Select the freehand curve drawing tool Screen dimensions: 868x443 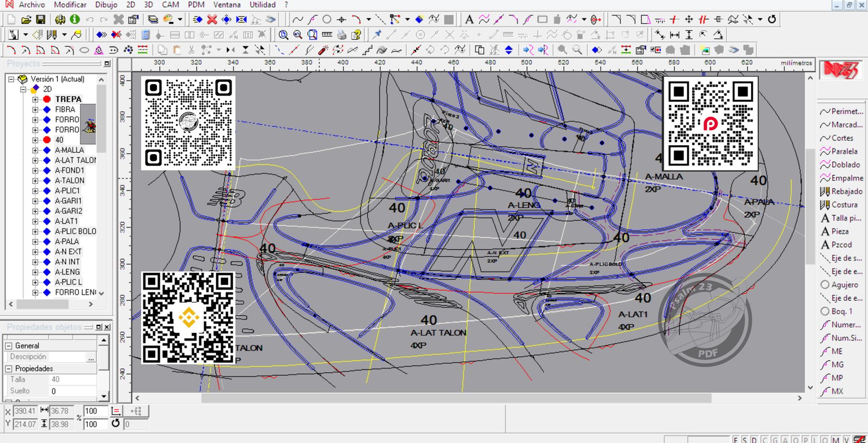coord(298,19)
